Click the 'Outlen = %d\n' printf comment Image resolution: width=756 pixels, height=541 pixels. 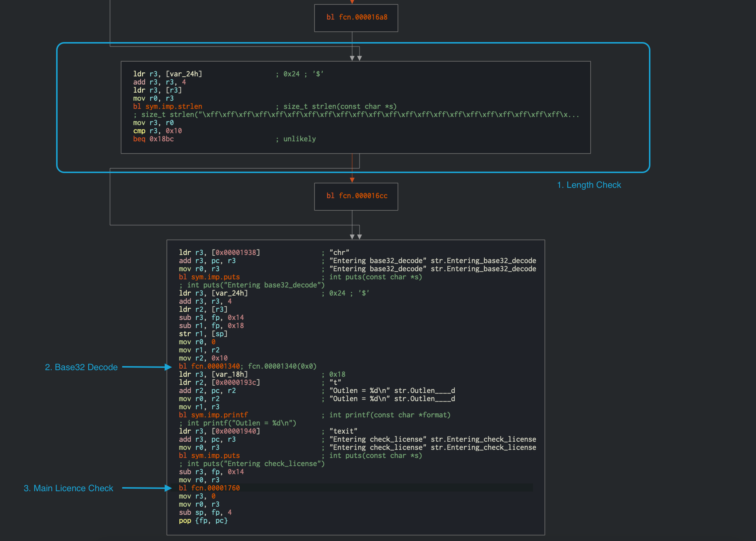pyautogui.click(x=238, y=423)
